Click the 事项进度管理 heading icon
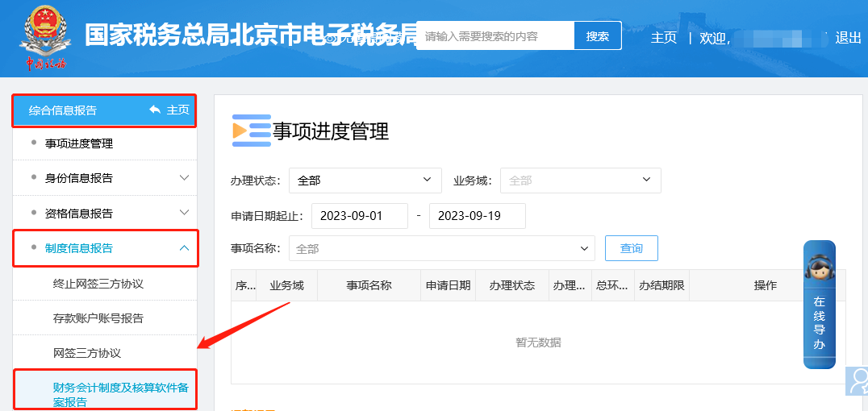 tap(251, 131)
